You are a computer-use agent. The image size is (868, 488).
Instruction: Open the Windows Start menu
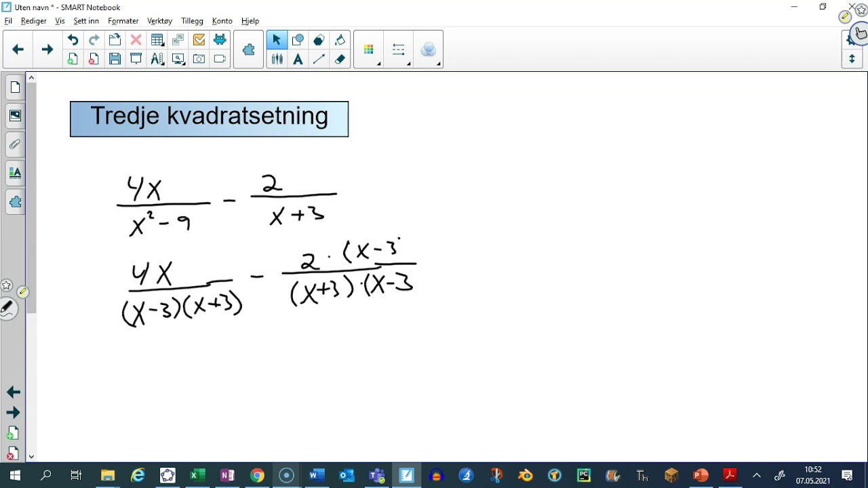coord(15,475)
